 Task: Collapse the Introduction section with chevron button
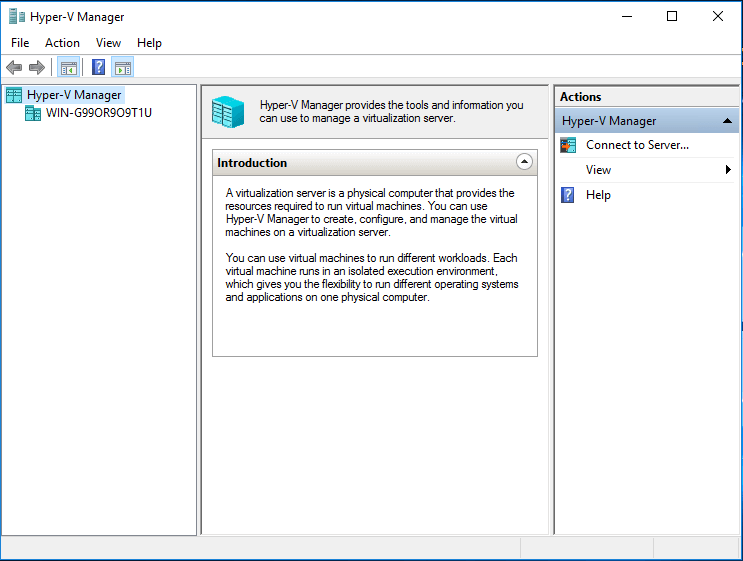click(x=524, y=162)
